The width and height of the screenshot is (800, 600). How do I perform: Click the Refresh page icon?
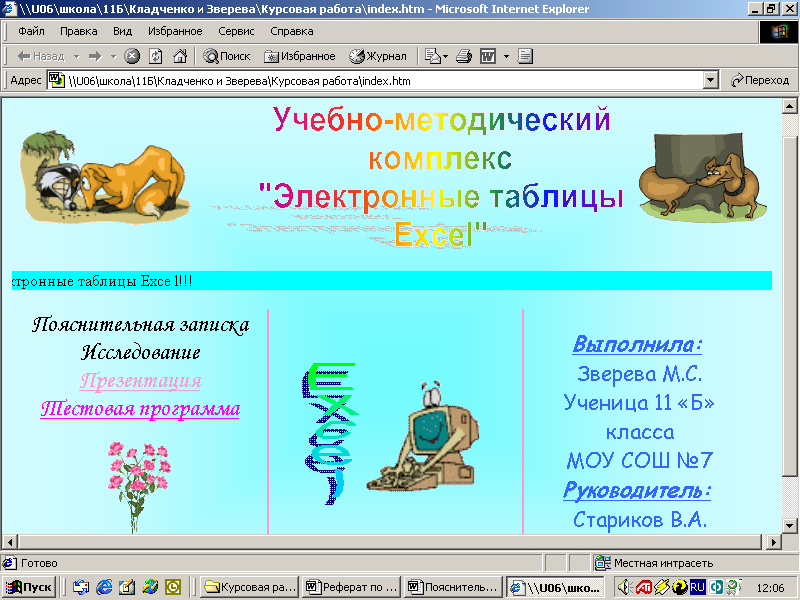pos(156,56)
